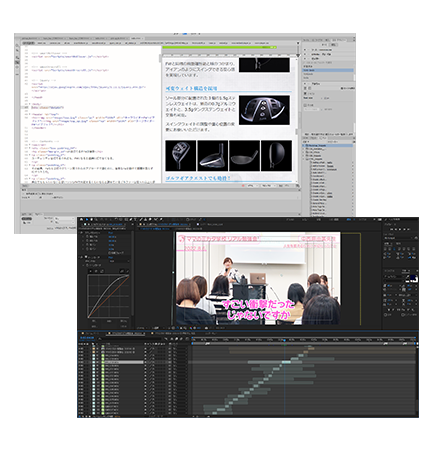Select the blue highlighted row in Dreamweaver CSS panel
This screenshot has height=450, width=432.
(x=328, y=70)
